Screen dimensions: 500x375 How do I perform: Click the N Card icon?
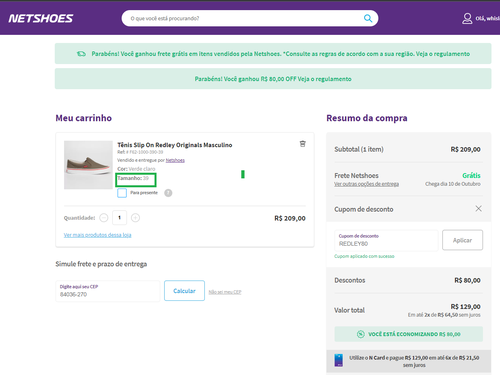pyautogui.click(x=339, y=361)
